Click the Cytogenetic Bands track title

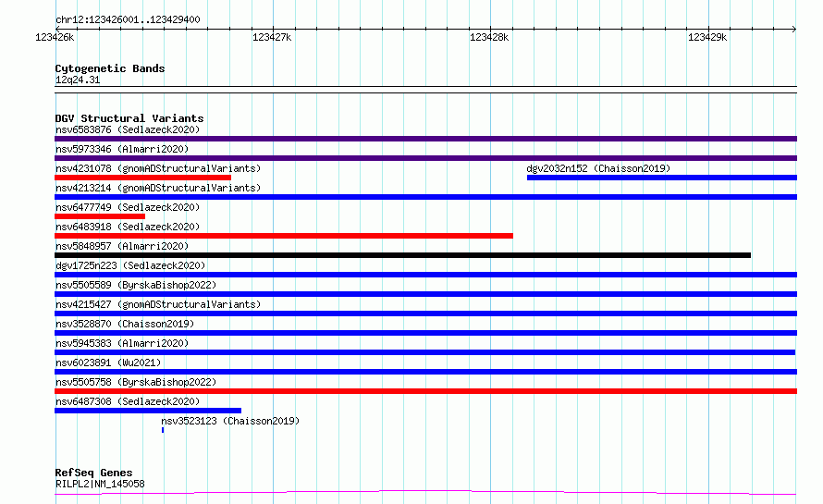click(110, 68)
